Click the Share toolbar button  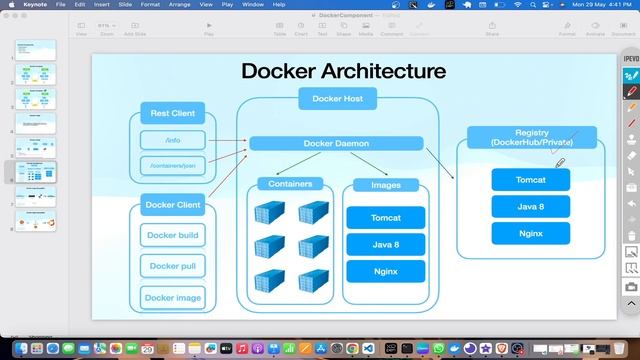pos(492,29)
